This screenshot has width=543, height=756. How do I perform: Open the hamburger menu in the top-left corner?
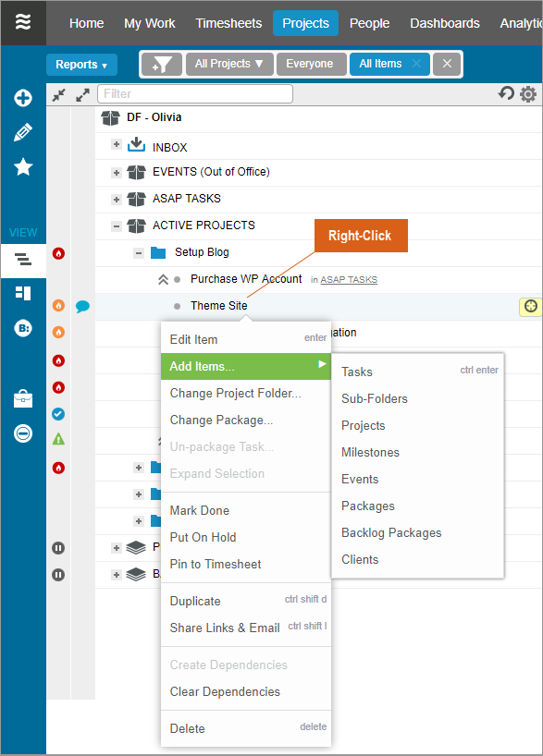click(x=22, y=22)
